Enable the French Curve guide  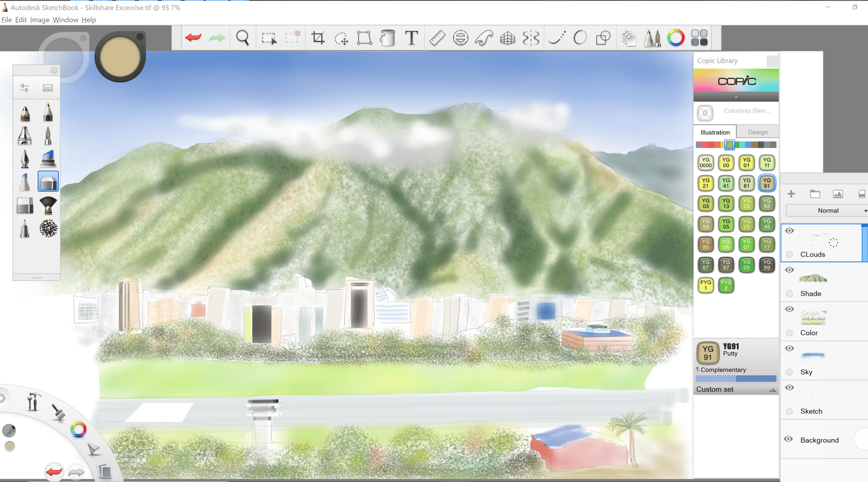click(x=484, y=38)
